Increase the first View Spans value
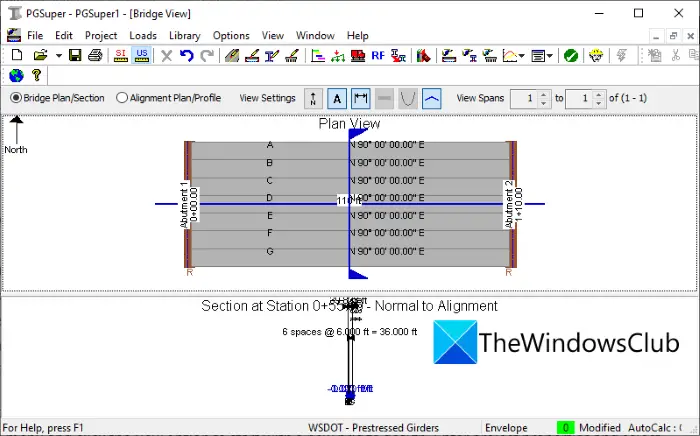The width and height of the screenshot is (700, 436). pos(543,94)
